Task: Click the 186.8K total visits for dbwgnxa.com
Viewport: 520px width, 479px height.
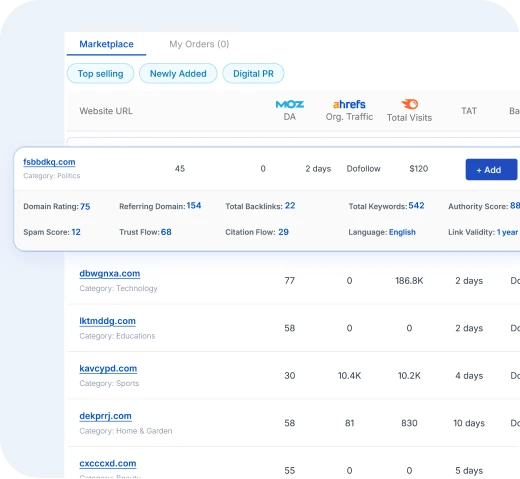Action: (409, 281)
